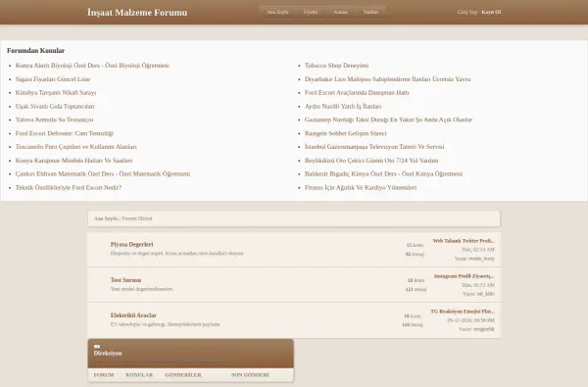Open Yalova Armutlu Su Tesisatçısı topic

coord(54,120)
